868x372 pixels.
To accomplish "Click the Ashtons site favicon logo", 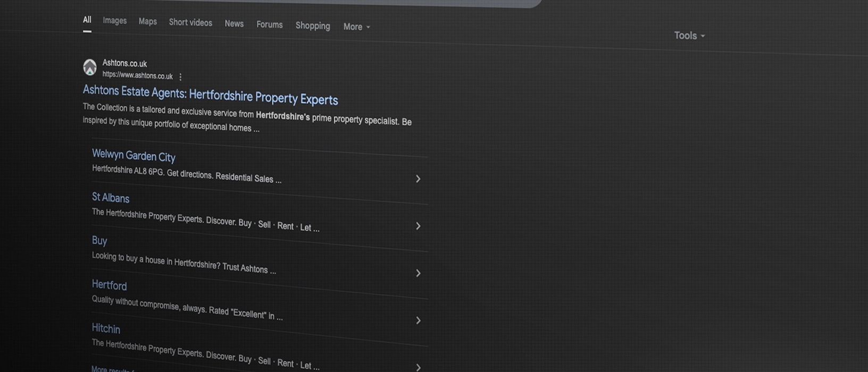I will pyautogui.click(x=90, y=67).
